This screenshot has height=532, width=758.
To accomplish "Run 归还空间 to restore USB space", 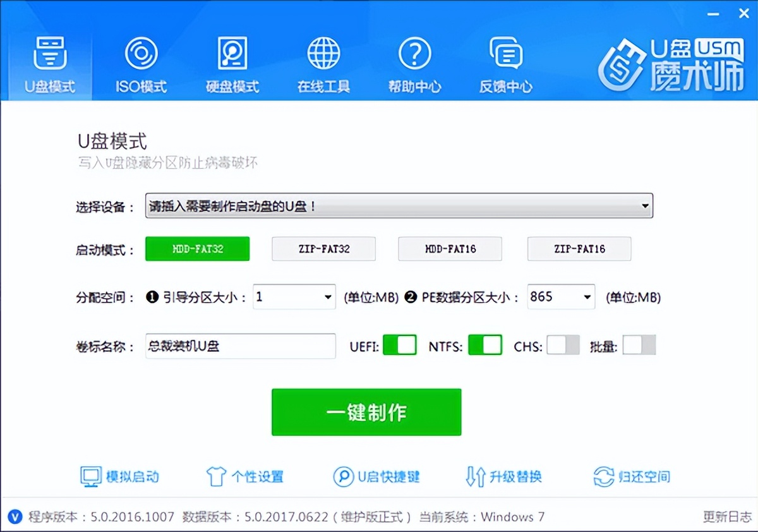I will click(632, 477).
